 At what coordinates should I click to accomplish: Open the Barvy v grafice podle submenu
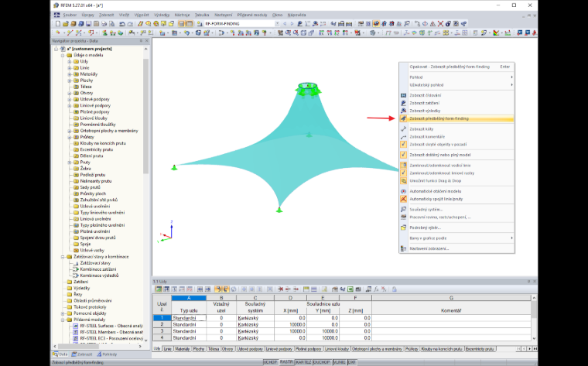point(456,238)
